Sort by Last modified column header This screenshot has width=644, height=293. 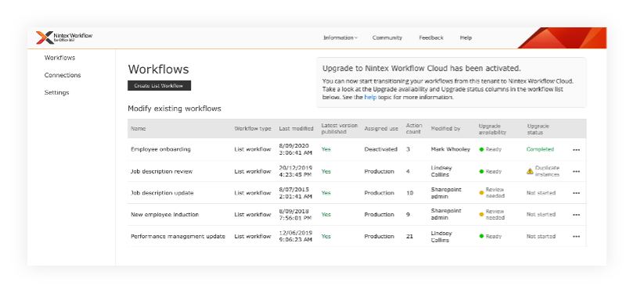296,129
